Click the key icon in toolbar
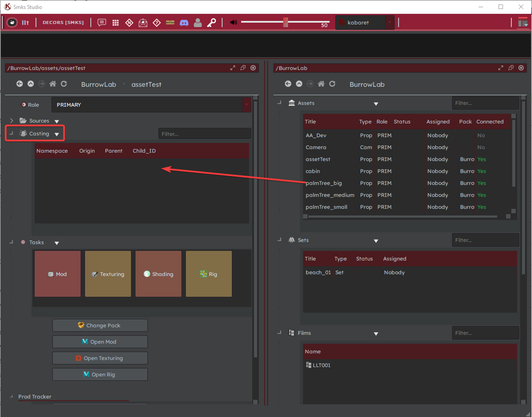This screenshot has width=532, height=417. tap(212, 23)
